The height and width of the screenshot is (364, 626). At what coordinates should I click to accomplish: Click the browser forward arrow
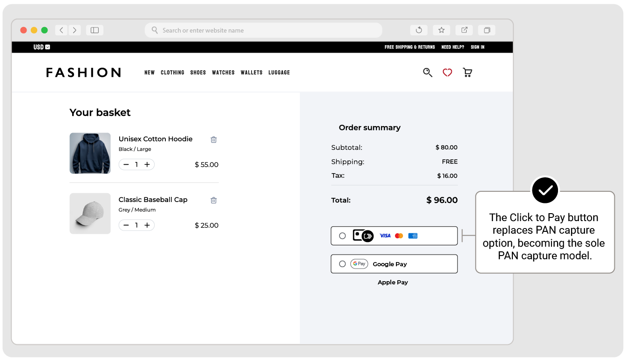point(75,30)
